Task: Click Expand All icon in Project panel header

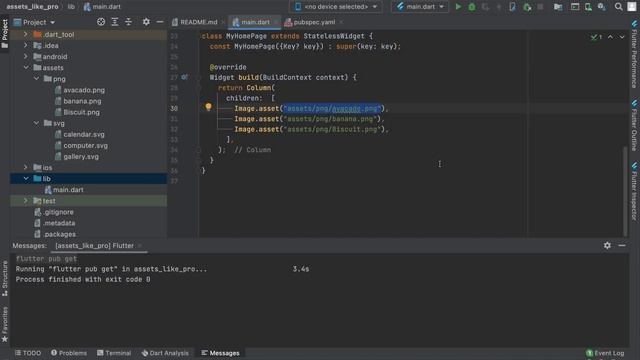Action: 115,22
